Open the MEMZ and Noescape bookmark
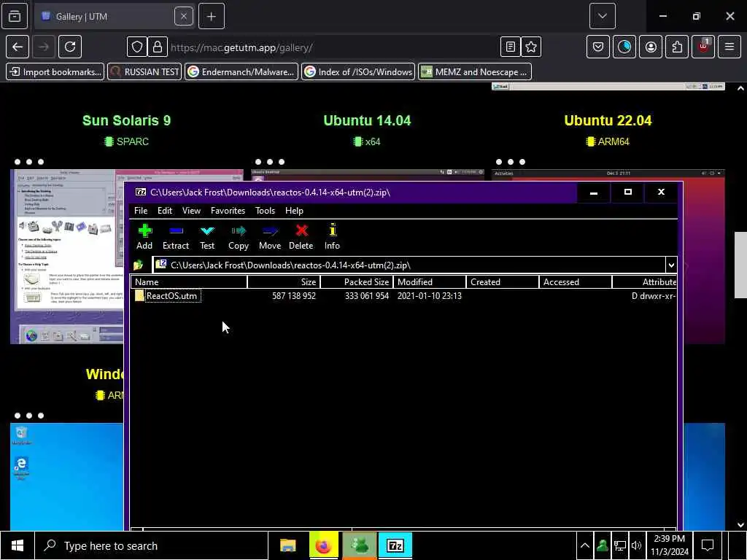The height and width of the screenshot is (560, 747). point(475,72)
